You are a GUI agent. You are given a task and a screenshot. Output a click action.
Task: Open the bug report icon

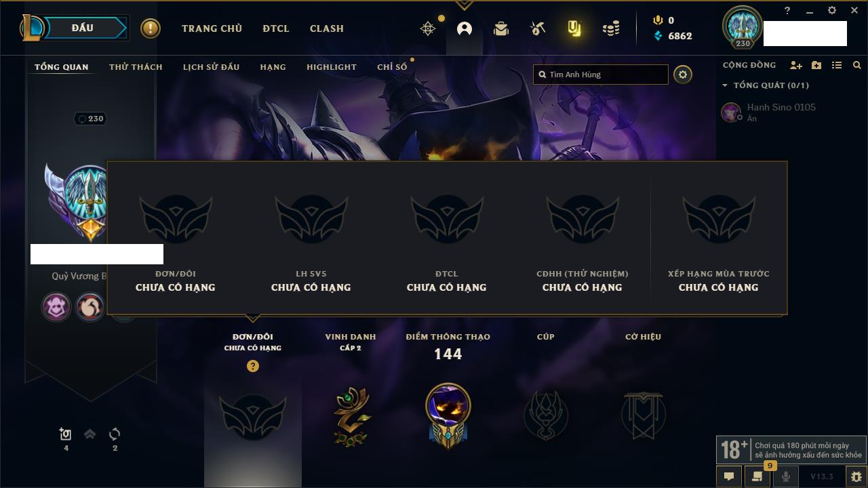pyautogui.click(x=856, y=476)
